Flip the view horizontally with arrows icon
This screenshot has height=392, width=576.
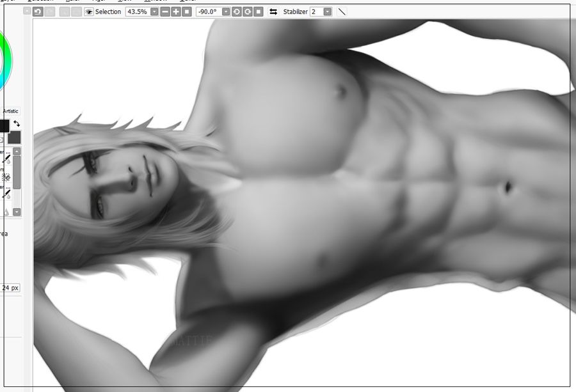coord(273,12)
